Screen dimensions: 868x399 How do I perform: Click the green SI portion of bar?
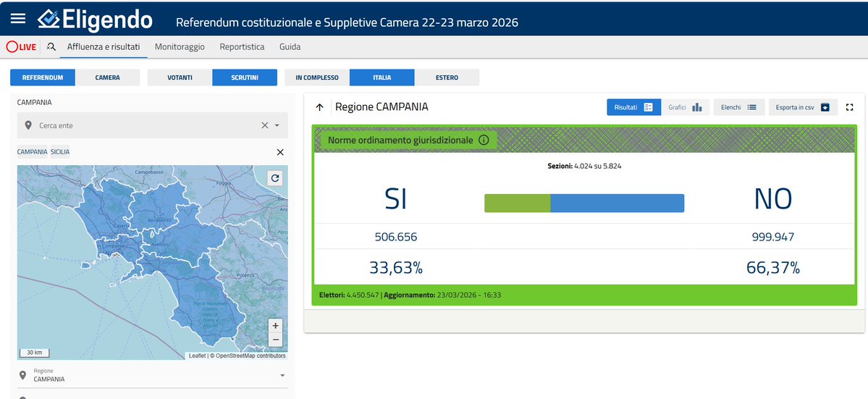(518, 203)
